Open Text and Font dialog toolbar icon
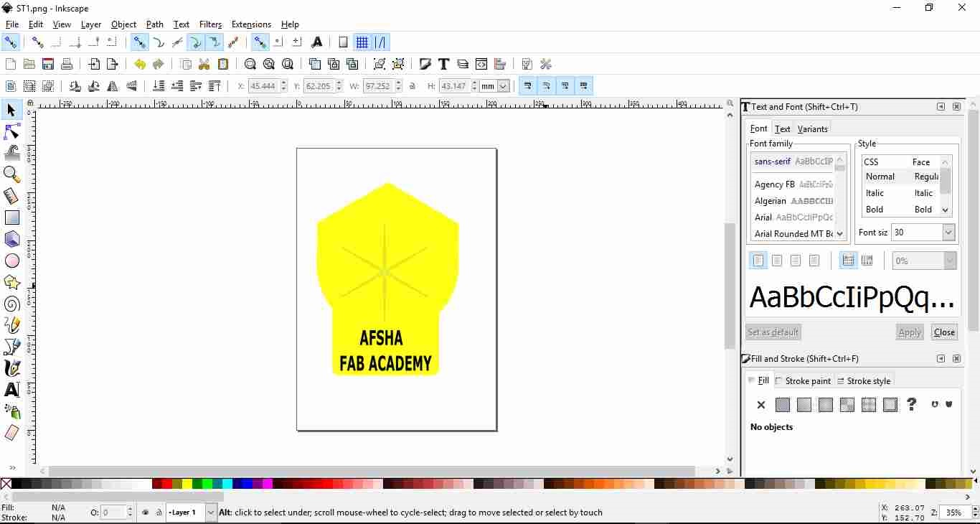Image resolution: width=980 pixels, height=524 pixels. pyautogui.click(x=444, y=64)
